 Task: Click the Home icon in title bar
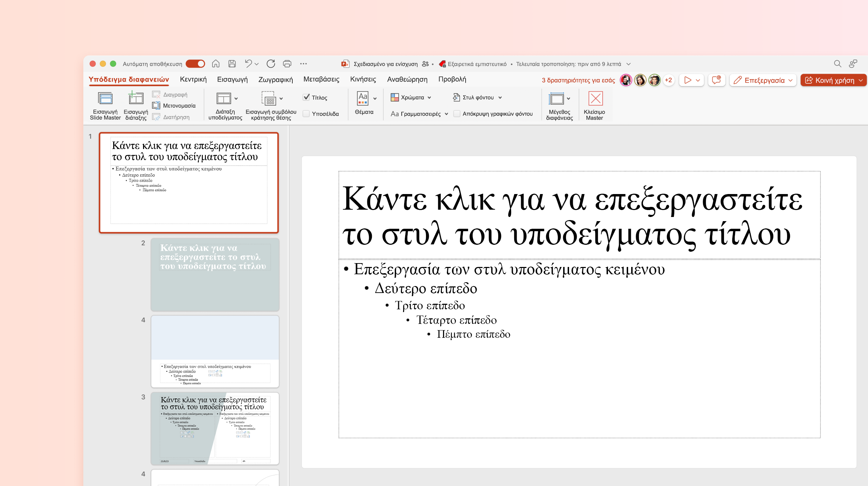click(216, 64)
